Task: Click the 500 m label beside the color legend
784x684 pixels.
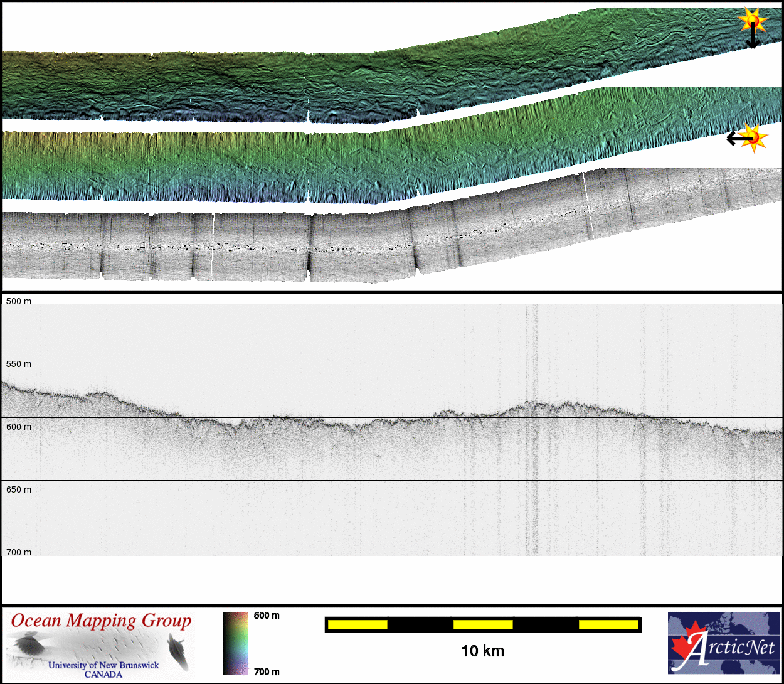Action: point(267,616)
